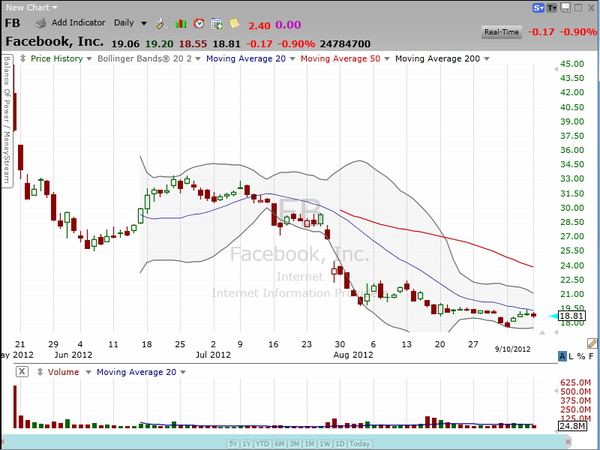Toggle arithmetic scale A button
The image size is (600, 450).
563,356
